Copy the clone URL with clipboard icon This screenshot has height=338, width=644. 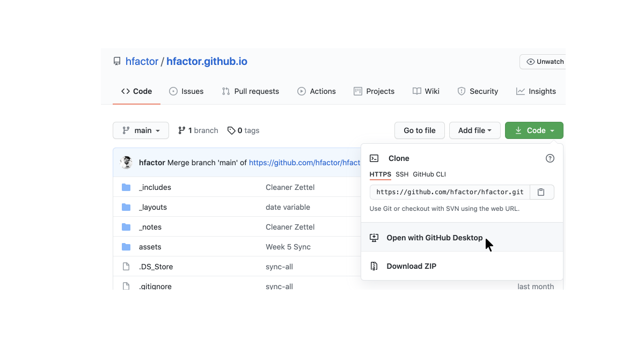coord(541,192)
